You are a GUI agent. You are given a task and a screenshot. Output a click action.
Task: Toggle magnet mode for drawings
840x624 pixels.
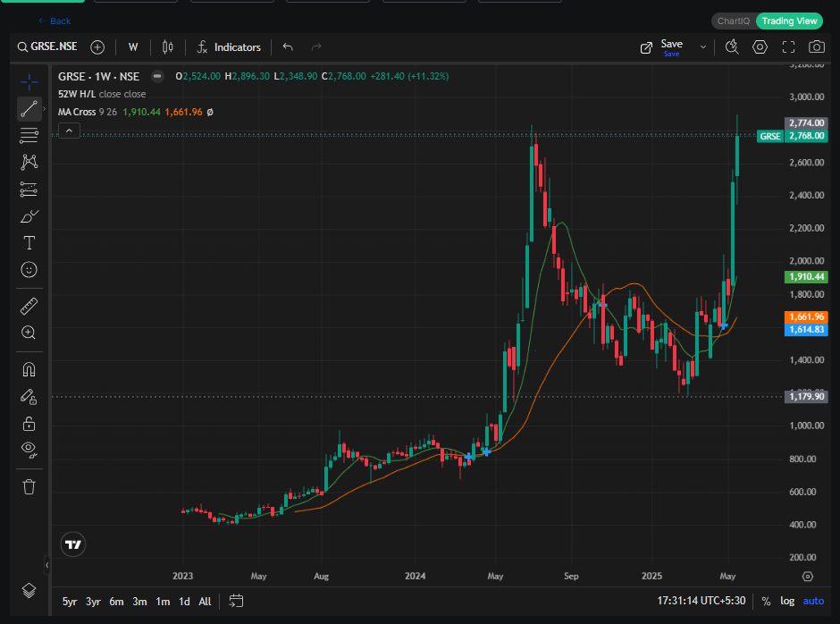pyautogui.click(x=29, y=369)
